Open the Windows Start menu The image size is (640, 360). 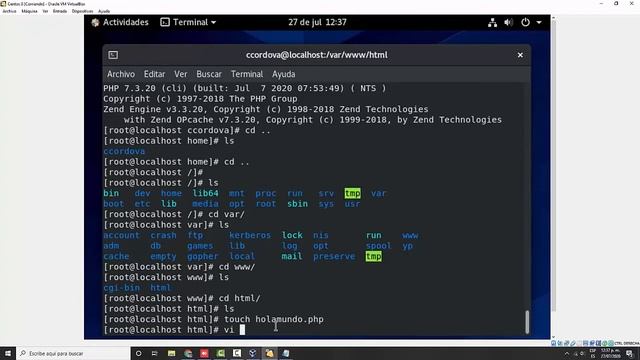pyautogui.click(x=8, y=353)
